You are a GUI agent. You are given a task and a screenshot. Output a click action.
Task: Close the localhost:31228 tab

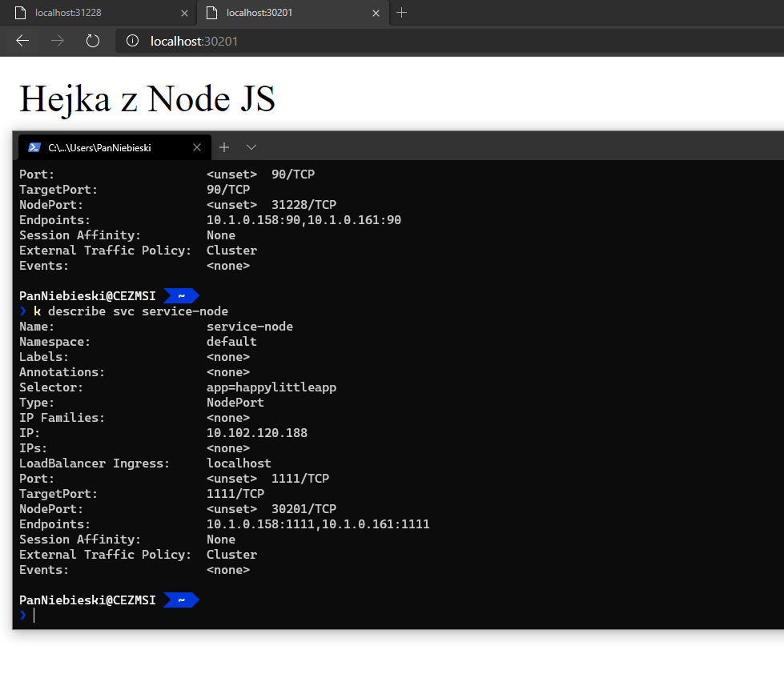(x=184, y=14)
